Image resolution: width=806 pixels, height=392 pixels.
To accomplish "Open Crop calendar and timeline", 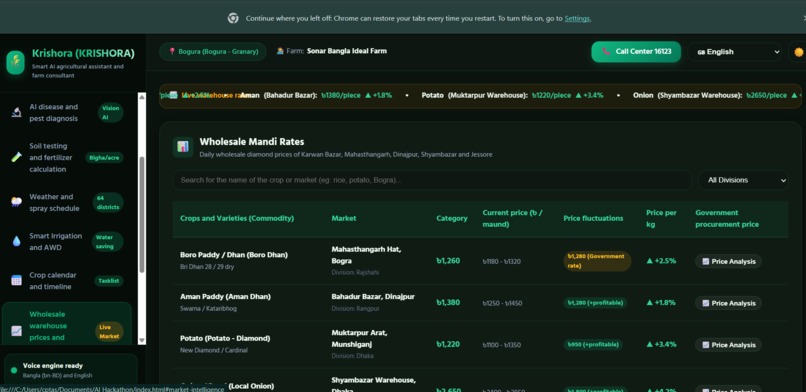I will point(67,281).
